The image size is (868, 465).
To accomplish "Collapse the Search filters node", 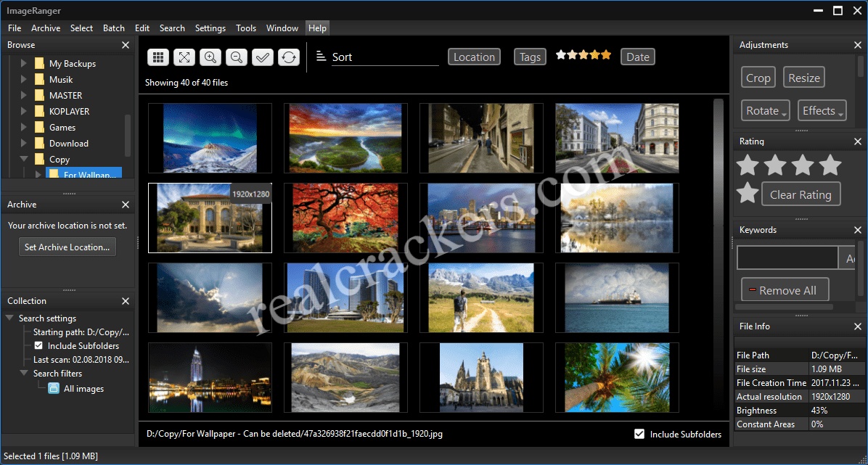I will tap(24, 373).
